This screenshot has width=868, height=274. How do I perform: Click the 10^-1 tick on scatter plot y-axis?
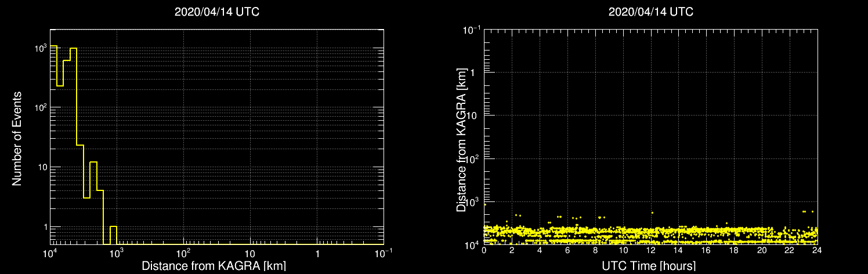472,28
